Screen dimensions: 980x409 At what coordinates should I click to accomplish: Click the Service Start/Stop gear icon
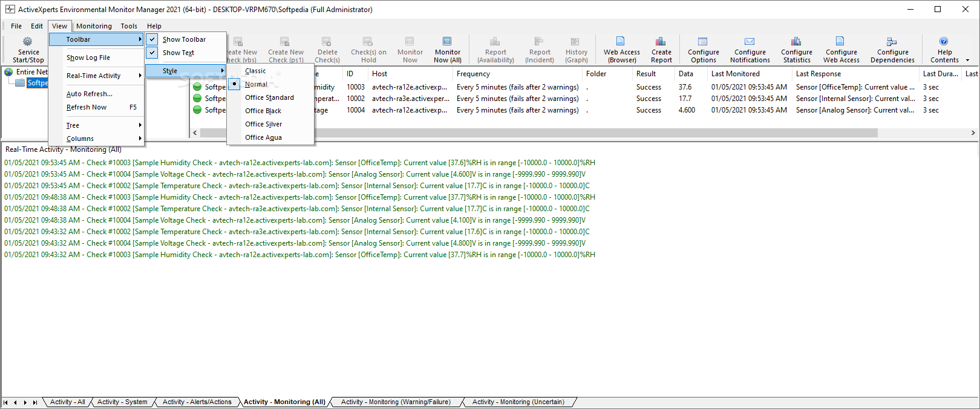point(28,42)
